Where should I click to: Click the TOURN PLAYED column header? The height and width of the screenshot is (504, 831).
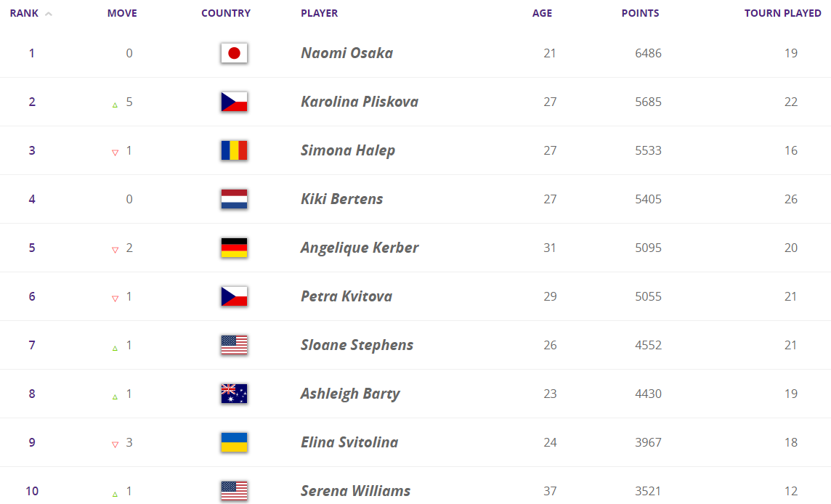click(x=782, y=13)
